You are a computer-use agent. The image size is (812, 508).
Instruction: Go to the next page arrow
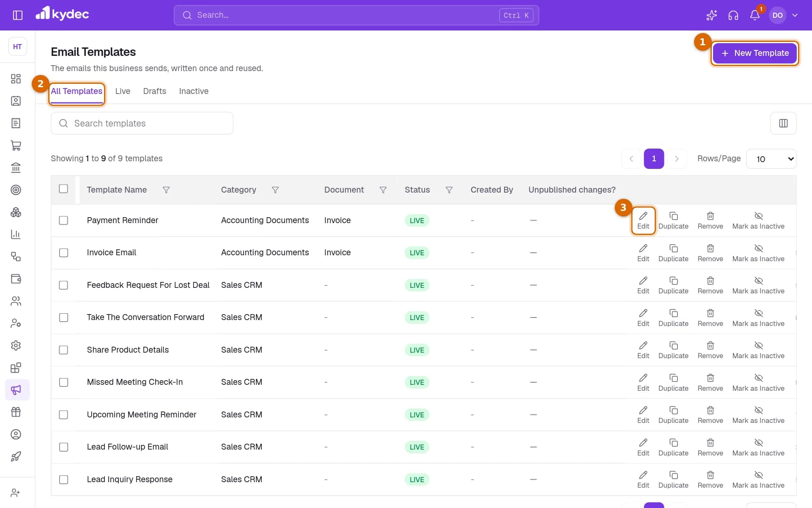click(677, 159)
